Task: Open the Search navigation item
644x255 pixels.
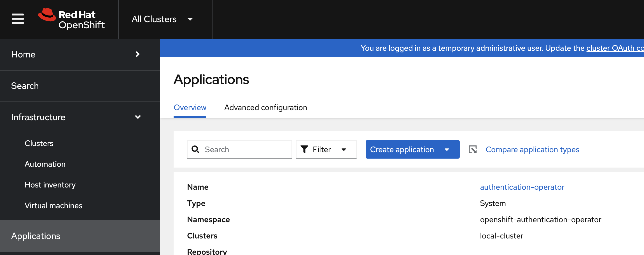Action: point(25,86)
